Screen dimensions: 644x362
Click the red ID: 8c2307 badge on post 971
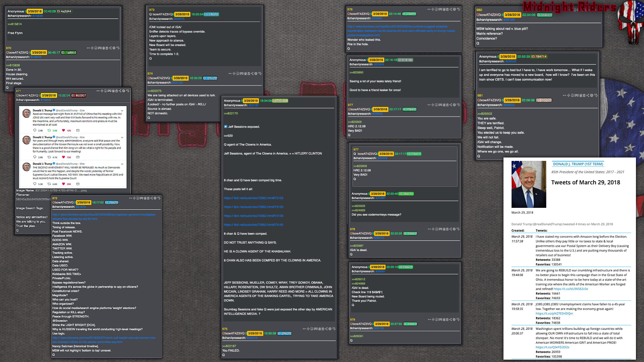click(79, 96)
